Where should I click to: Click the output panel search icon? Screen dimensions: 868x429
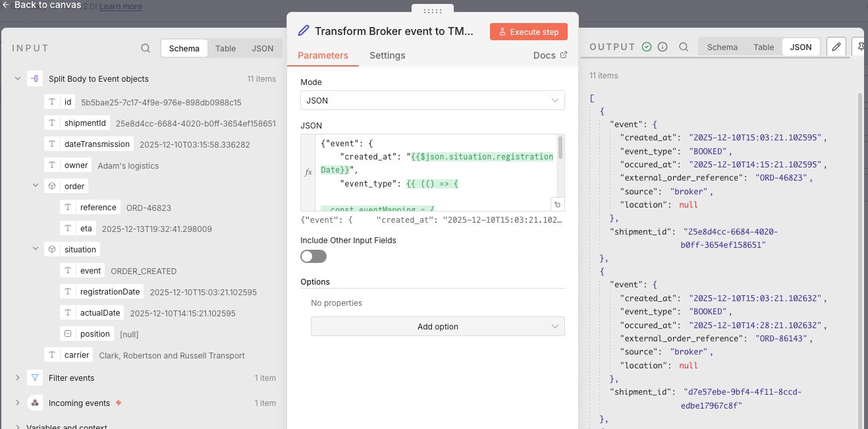point(684,47)
